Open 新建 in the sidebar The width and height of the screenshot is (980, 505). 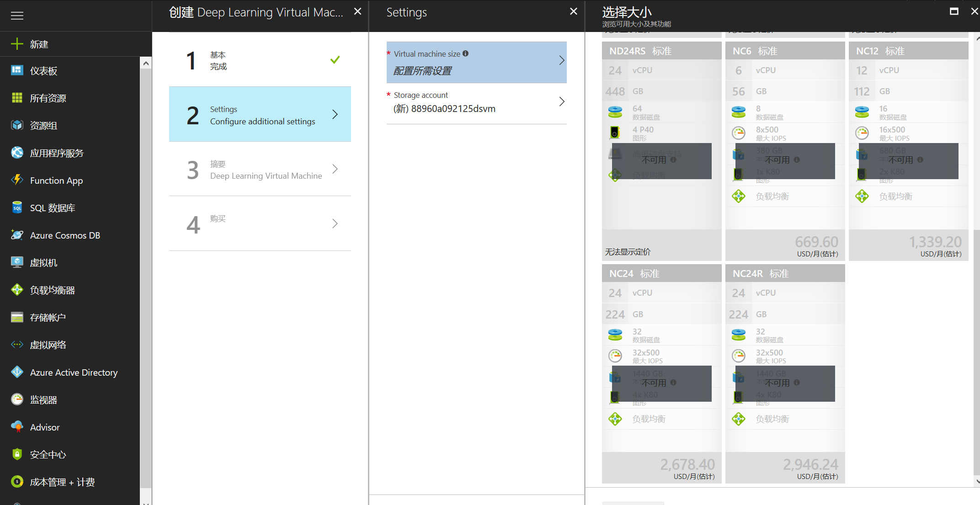click(76, 44)
